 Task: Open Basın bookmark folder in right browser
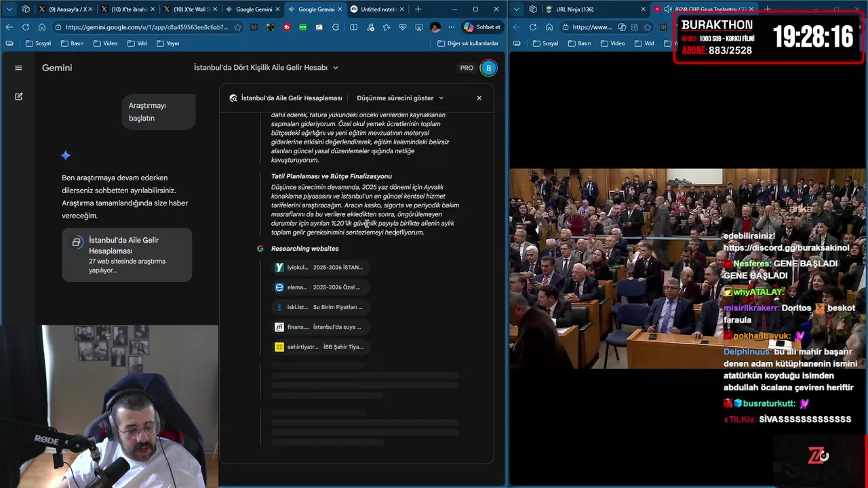pos(580,43)
